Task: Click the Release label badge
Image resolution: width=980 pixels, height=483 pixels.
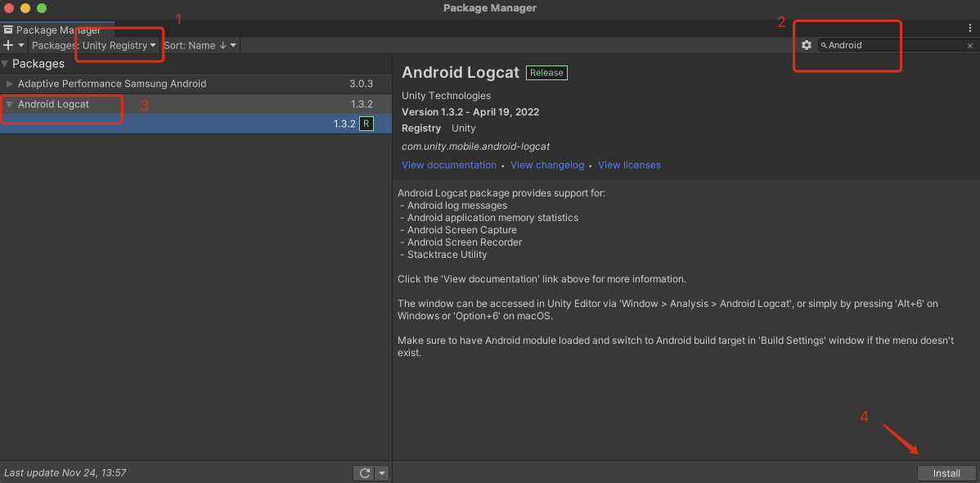Action: pos(547,73)
